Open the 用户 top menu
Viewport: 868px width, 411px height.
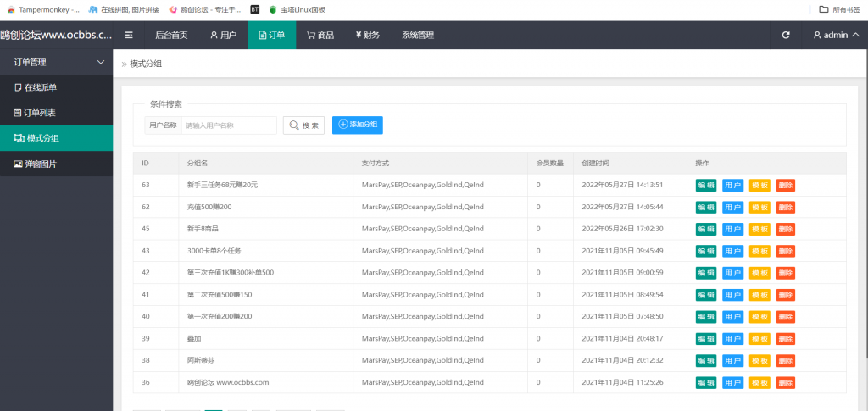click(x=223, y=35)
